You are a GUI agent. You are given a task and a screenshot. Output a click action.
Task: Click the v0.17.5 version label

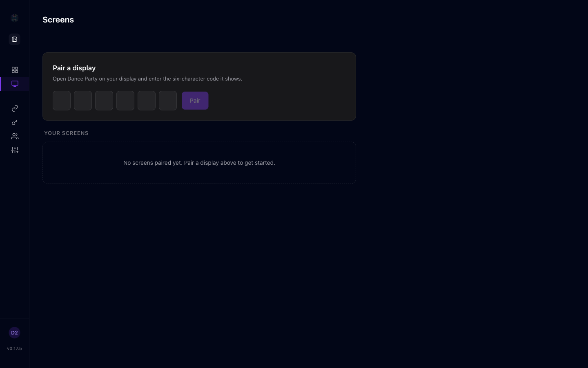pyautogui.click(x=14, y=348)
